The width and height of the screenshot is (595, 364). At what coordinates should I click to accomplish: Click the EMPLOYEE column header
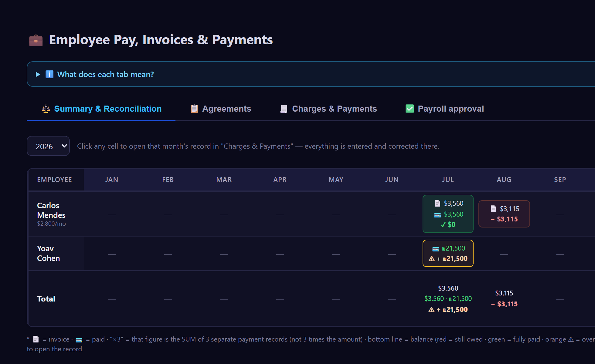coord(55,180)
